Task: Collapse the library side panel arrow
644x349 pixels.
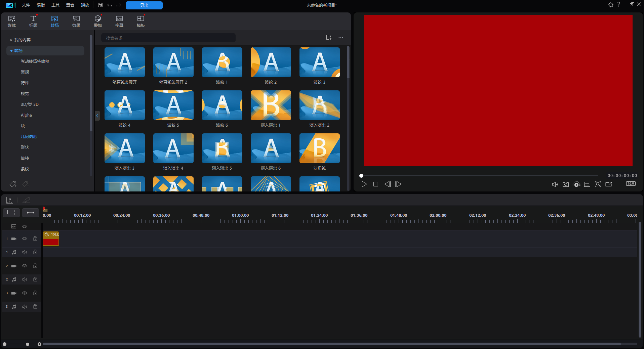Action: click(97, 116)
